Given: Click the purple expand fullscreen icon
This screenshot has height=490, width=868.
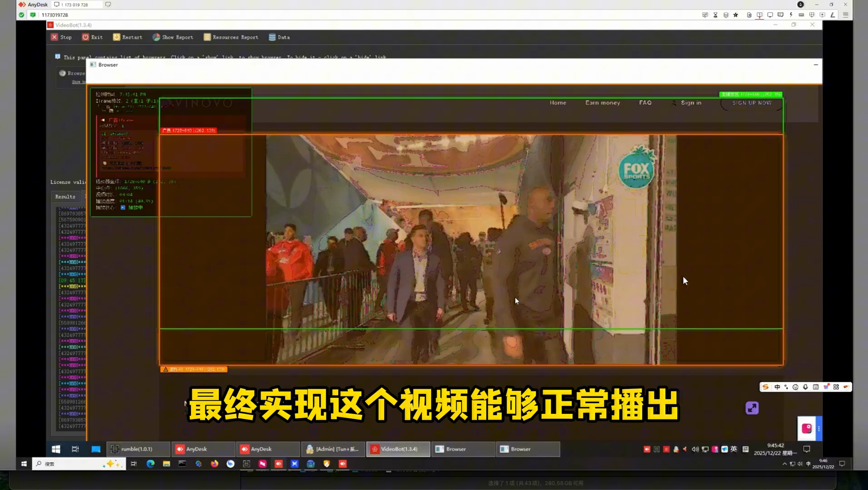Looking at the screenshot, I should pos(752,408).
